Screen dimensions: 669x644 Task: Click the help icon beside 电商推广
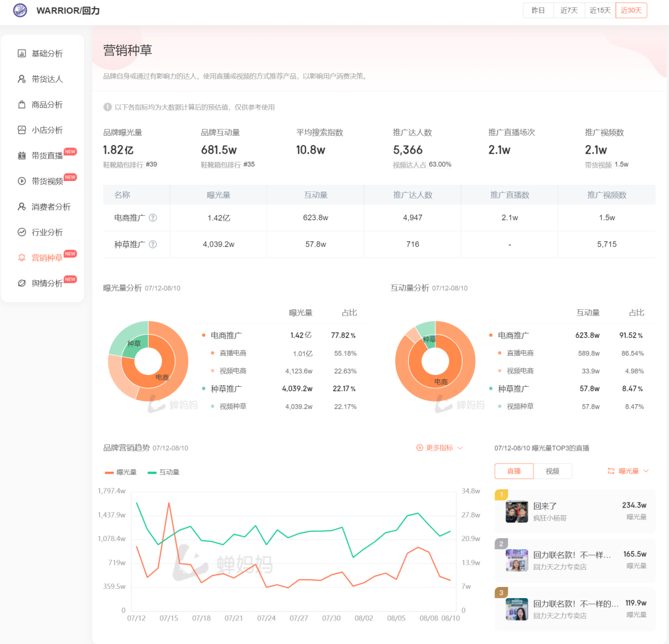[152, 218]
